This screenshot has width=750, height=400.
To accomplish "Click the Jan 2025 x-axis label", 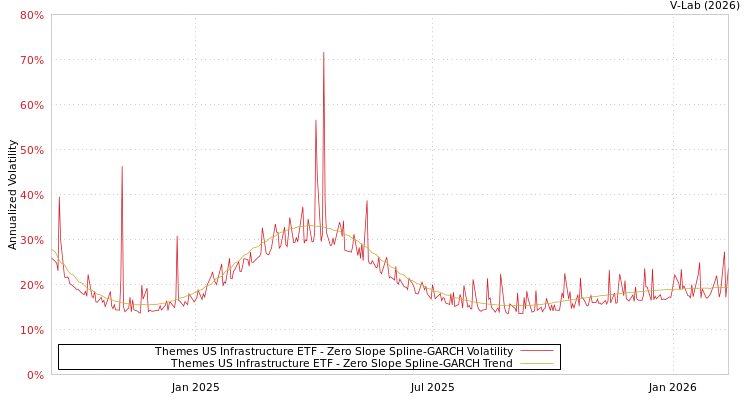I will pos(196,387).
